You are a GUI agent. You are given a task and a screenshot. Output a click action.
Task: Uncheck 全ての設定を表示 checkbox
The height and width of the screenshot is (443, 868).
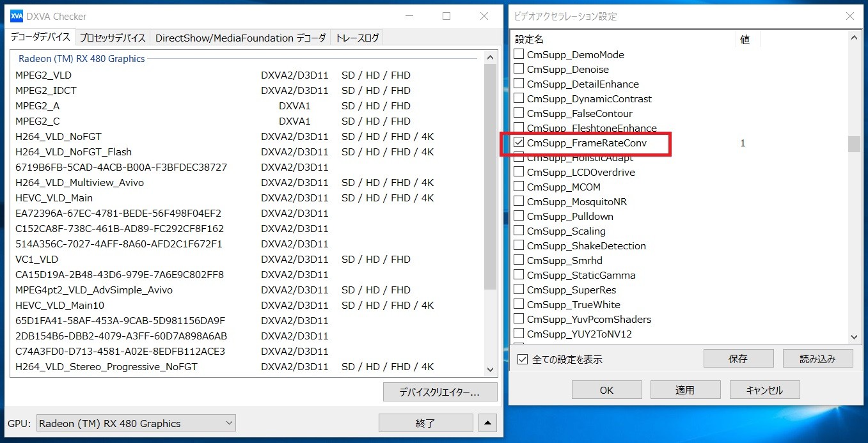[x=523, y=359]
